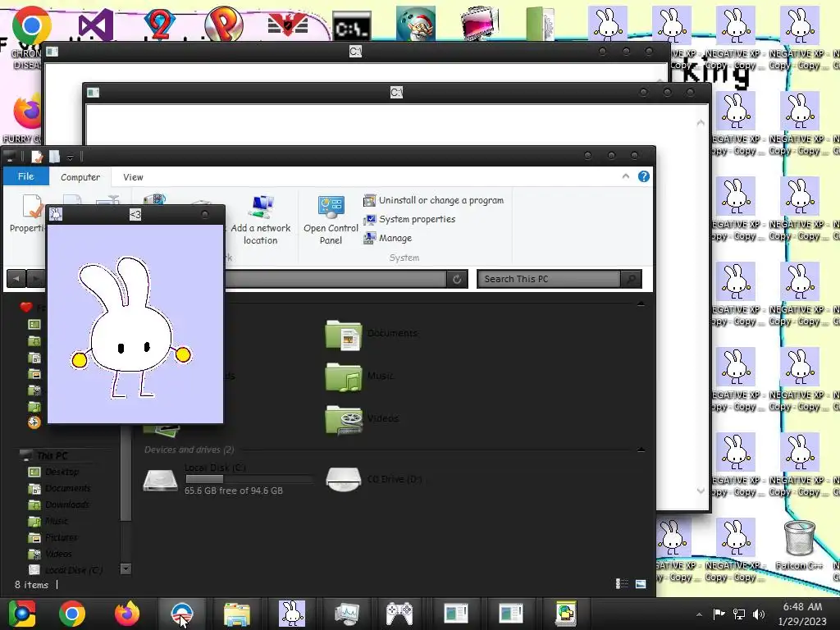Open the Music folder icon in main pane
The width and height of the screenshot is (840, 630).
pos(344,377)
